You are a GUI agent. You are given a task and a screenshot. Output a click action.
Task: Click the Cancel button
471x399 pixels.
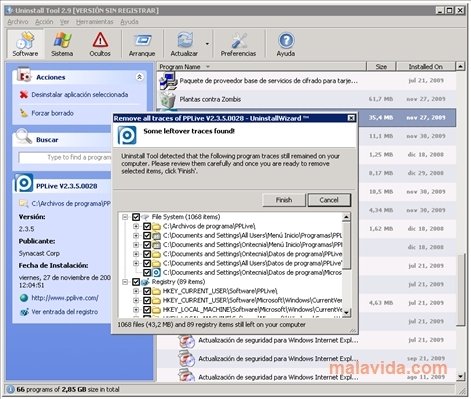coord(329,200)
